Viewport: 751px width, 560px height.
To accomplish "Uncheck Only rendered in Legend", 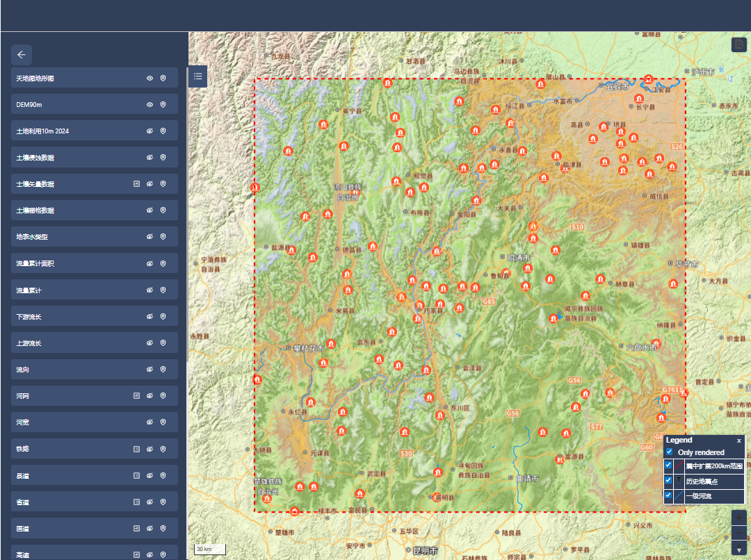I will [x=669, y=452].
